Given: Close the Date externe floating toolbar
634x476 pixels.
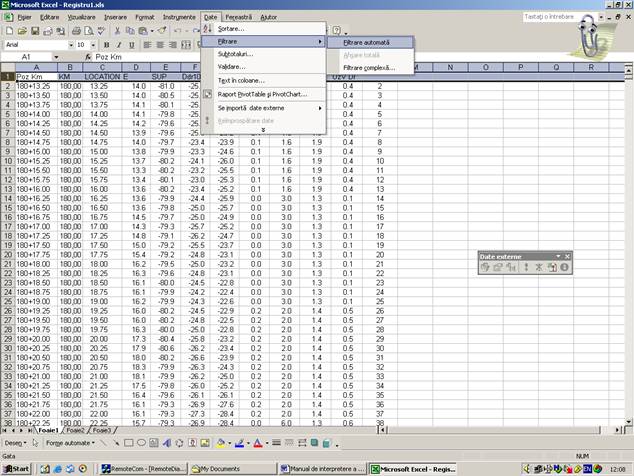Looking at the screenshot, I should click(x=567, y=256).
